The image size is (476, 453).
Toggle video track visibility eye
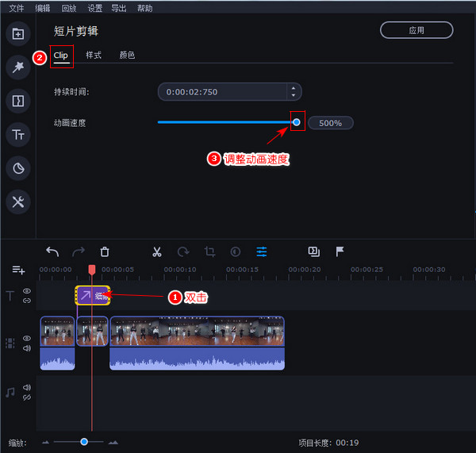coord(27,338)
